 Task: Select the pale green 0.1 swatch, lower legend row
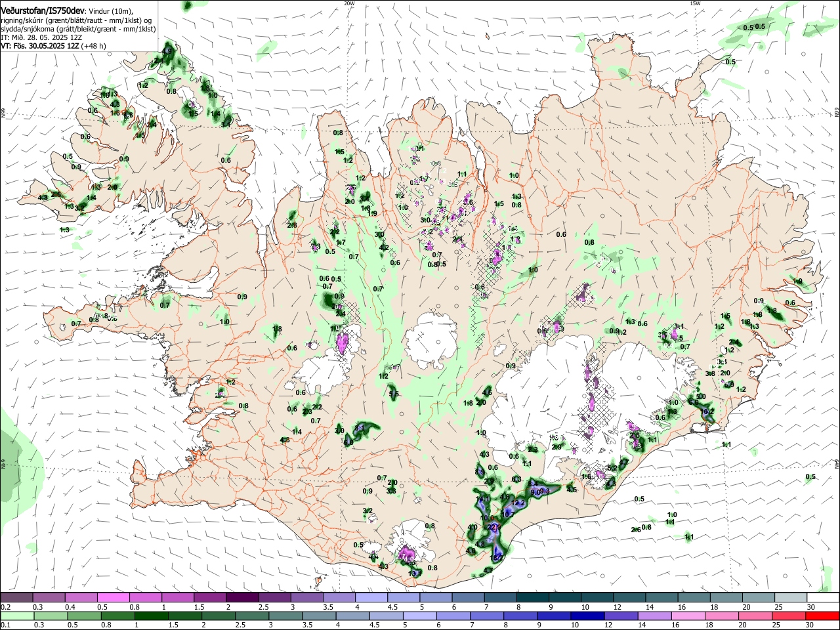coord(17,616)
